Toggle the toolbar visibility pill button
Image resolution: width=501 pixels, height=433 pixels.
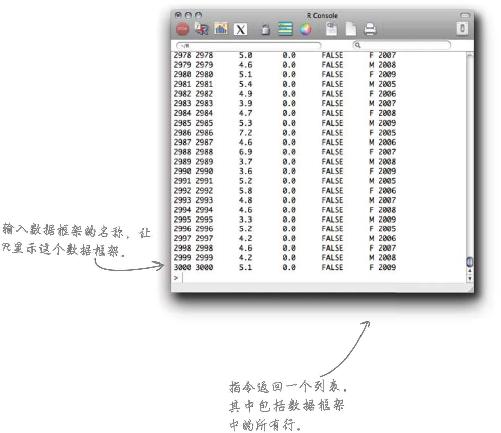point(465,15)
